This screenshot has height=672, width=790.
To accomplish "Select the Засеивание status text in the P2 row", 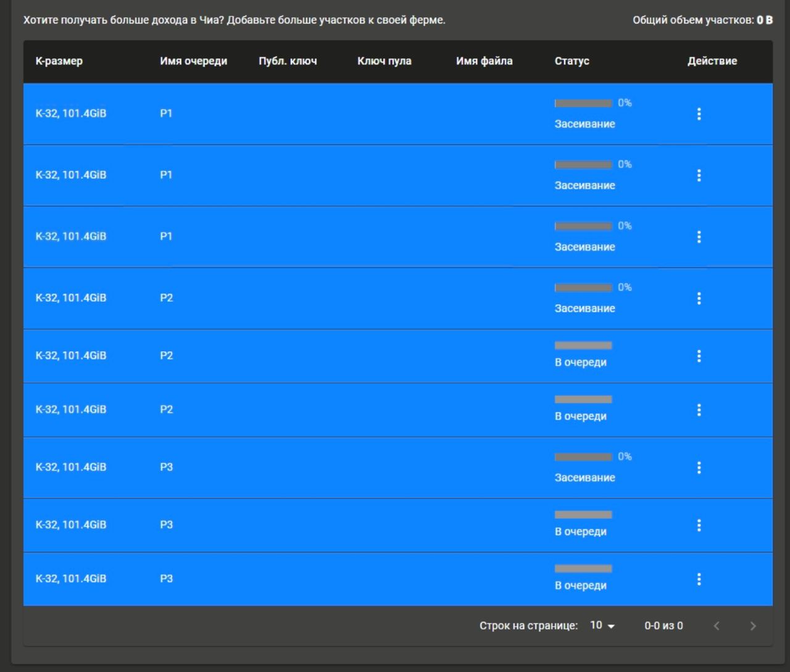I will (x=585, y=309).
